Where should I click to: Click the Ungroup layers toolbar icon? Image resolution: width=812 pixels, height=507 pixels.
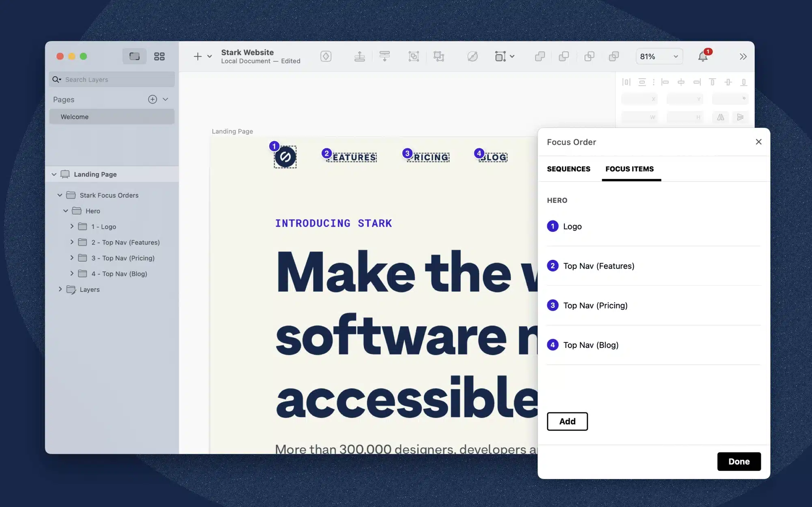(x=438, y=56)
